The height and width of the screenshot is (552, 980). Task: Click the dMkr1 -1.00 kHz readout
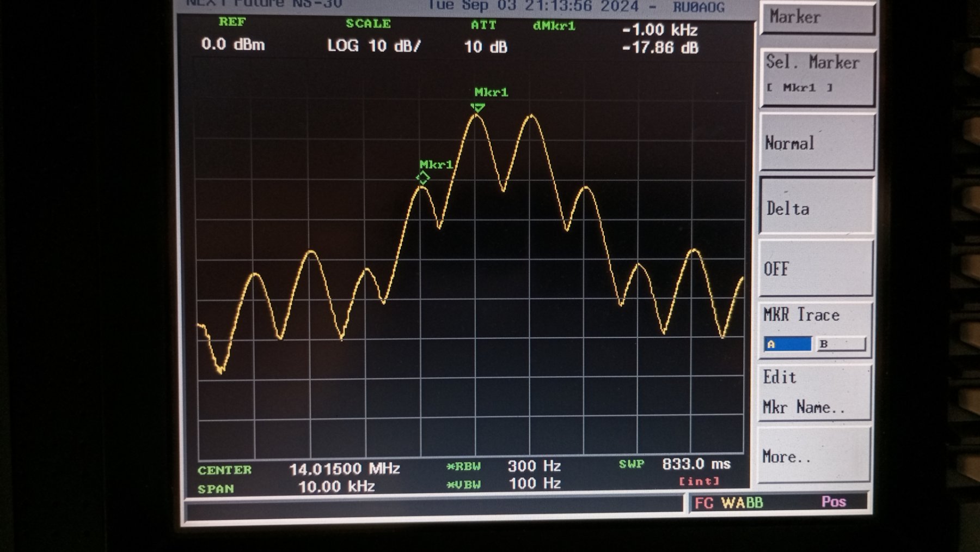[x=660, y=29]
